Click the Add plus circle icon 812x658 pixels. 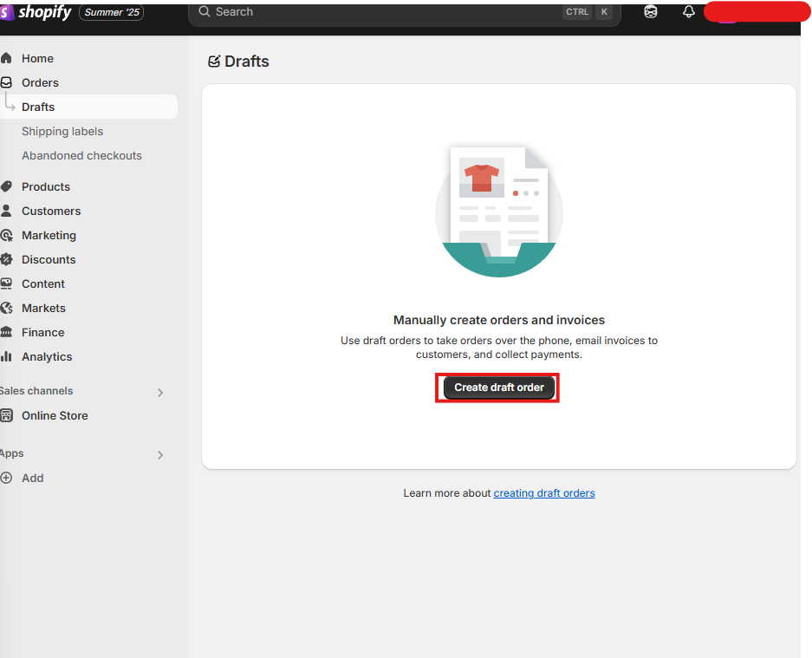click(6, 478)
